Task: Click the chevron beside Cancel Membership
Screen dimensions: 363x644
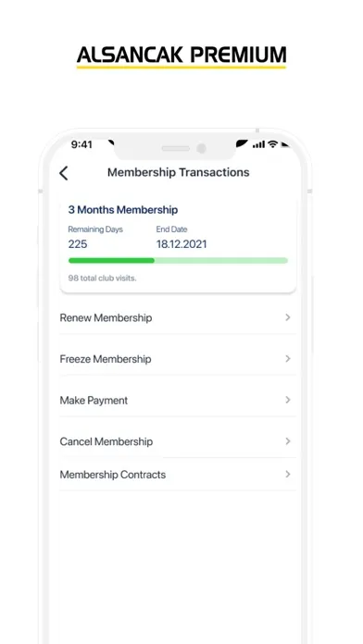Action: 288,441
